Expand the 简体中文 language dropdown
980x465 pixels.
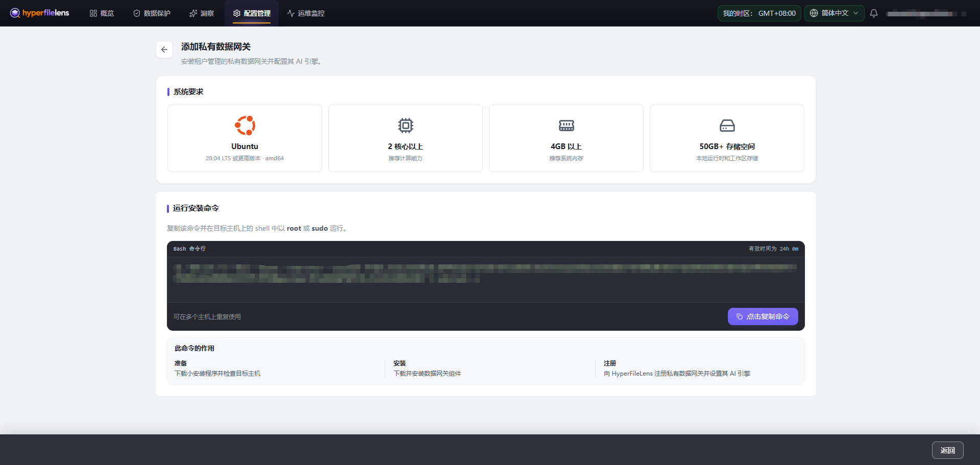pyautogui.click(x=834, y=13)
